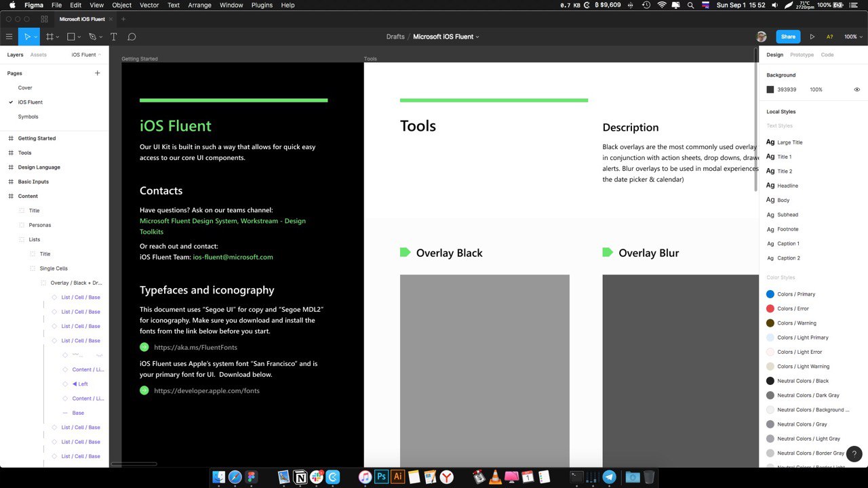Click the missing fonts A? indicator
Screen dimensions: 868x488
(x=829, y=37)
